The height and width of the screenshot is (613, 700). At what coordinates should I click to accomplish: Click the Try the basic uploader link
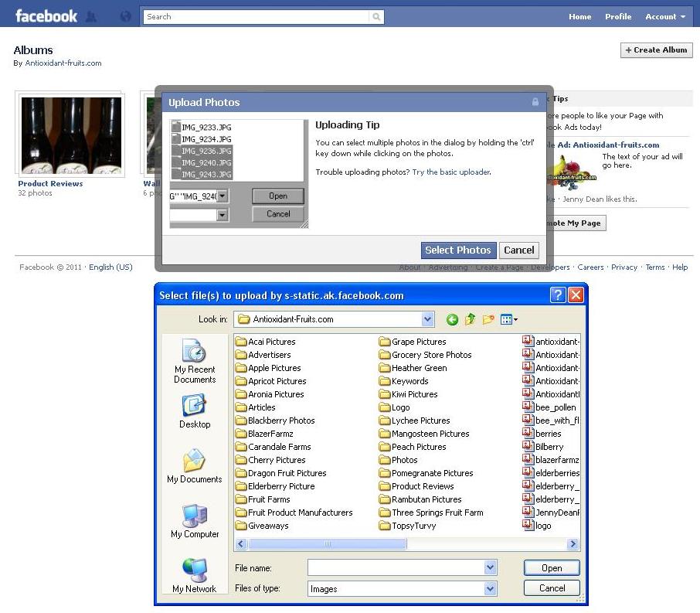coord(450,172)
